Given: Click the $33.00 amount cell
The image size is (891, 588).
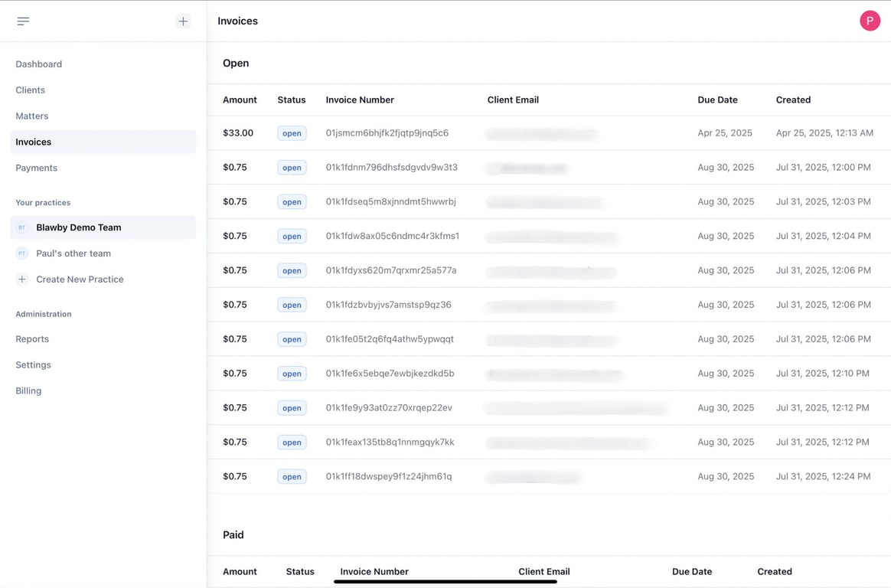Looking at the screenshot, I should pos(238,133).
